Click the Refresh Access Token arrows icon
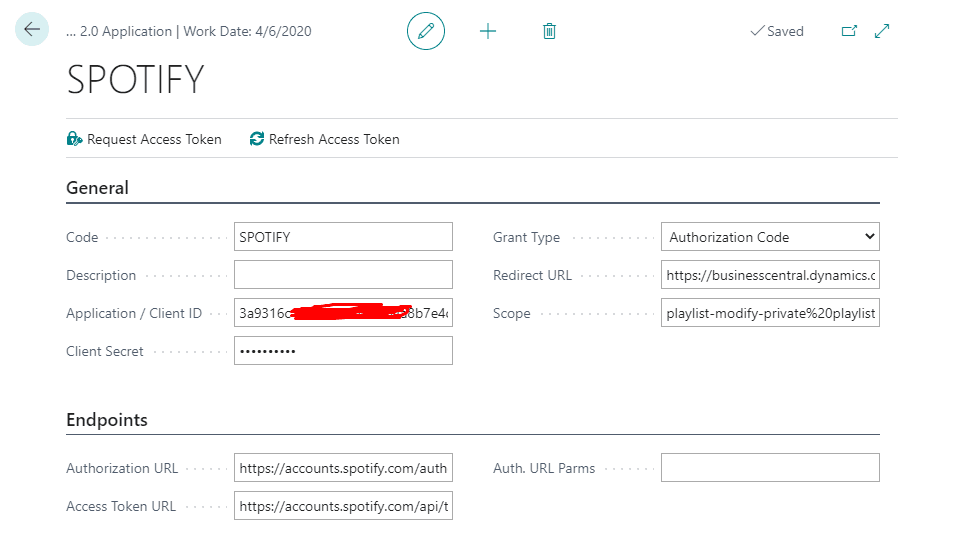This screenshot has width=963, height=547. coord(257,139)
